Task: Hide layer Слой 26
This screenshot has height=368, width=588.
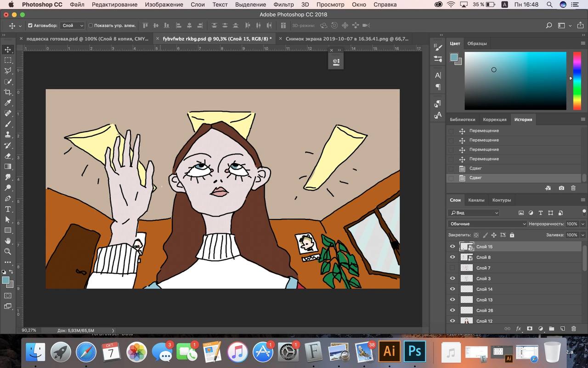Action: click(452, 310)
